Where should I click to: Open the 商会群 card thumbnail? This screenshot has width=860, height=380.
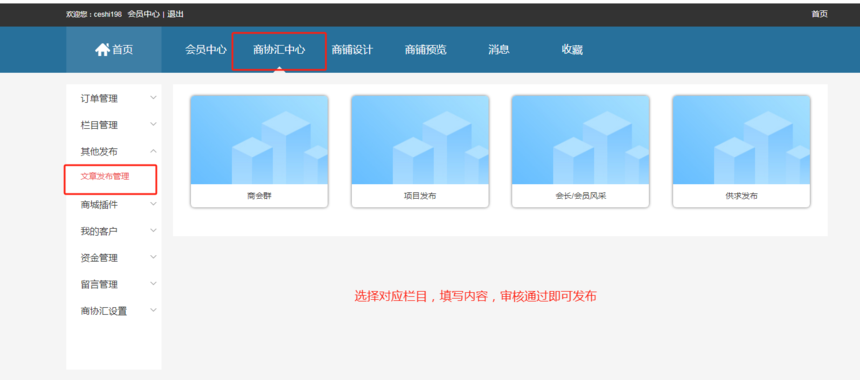[259, 140]
